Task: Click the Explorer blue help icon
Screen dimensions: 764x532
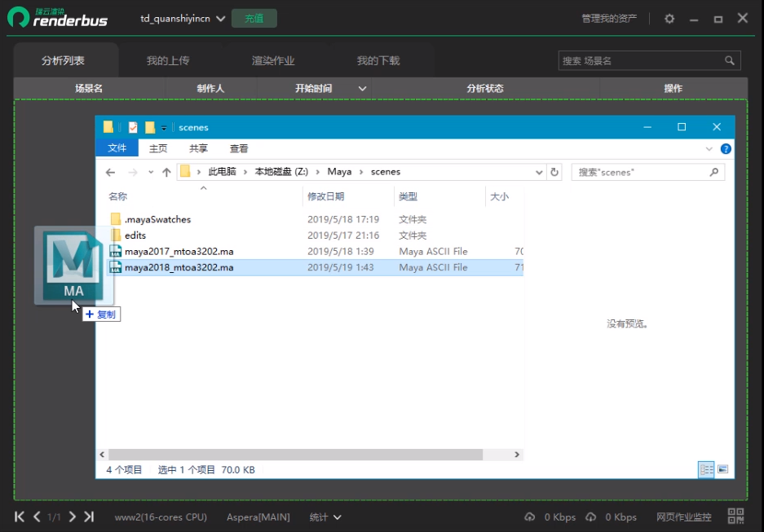Action: [x=726, y=149]
